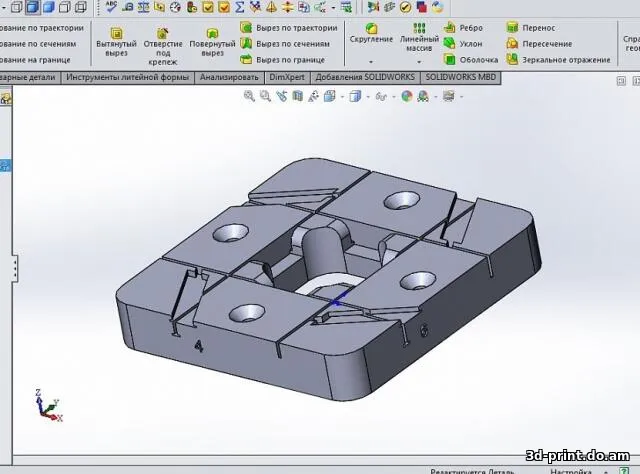The width and height of the screenshot is (640, 474).
Task: Click the Настройка status bar button
Action: click(571, 471)
